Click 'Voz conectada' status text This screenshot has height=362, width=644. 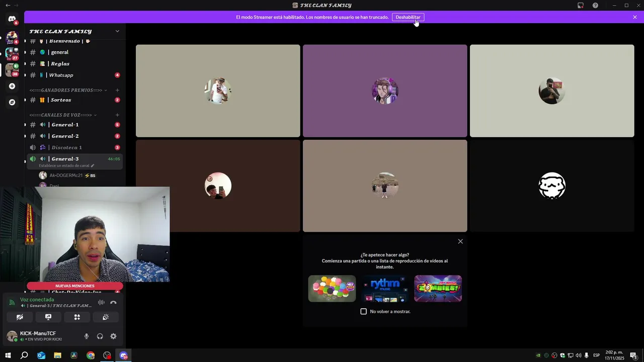coord(37,300)
